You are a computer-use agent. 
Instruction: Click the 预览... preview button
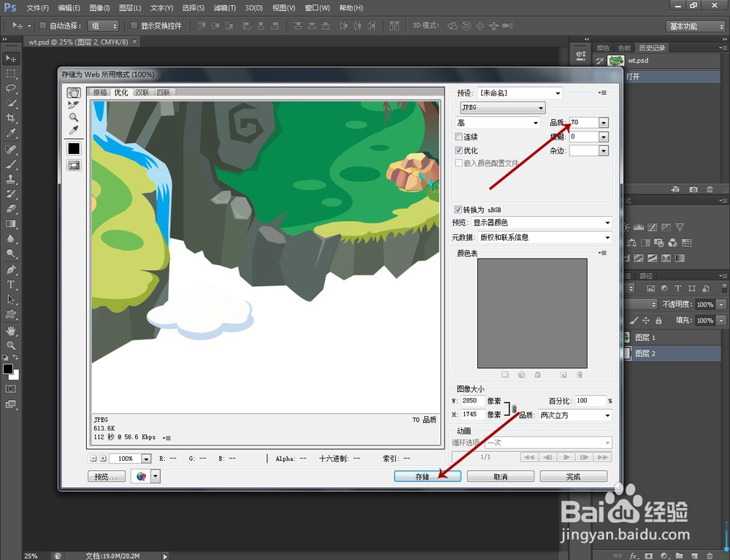click(106, 476)
